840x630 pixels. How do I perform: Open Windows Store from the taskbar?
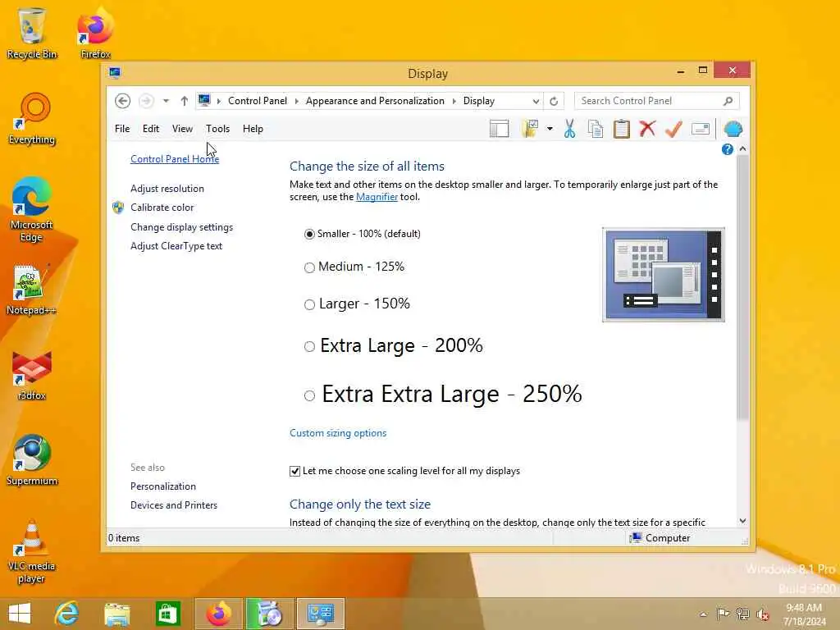(x=167, y=614)
